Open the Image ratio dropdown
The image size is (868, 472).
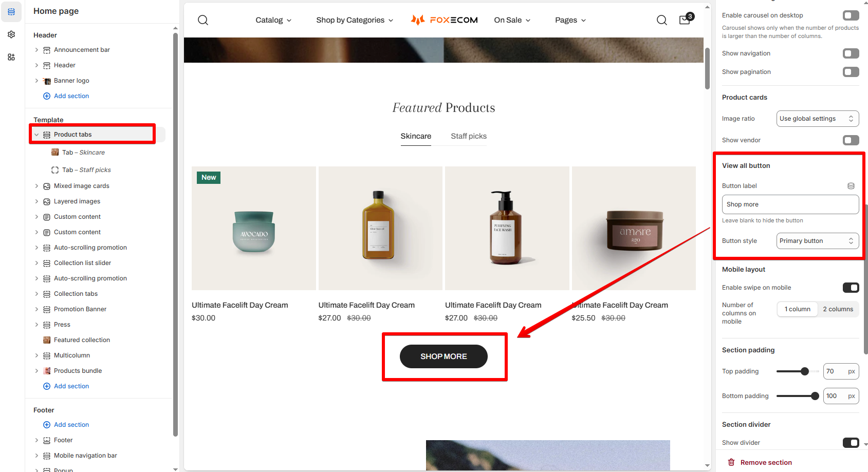pos(817,119)
